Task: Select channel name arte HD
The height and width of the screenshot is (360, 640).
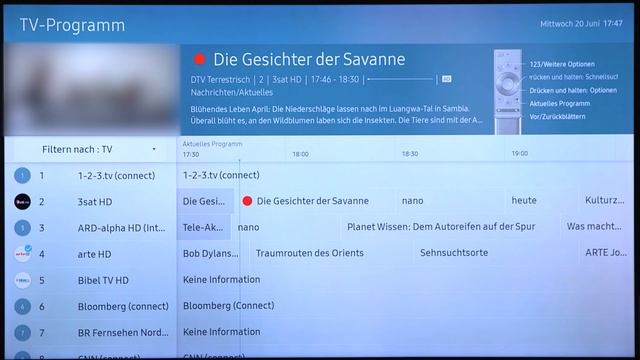Action: pos(94,254)
